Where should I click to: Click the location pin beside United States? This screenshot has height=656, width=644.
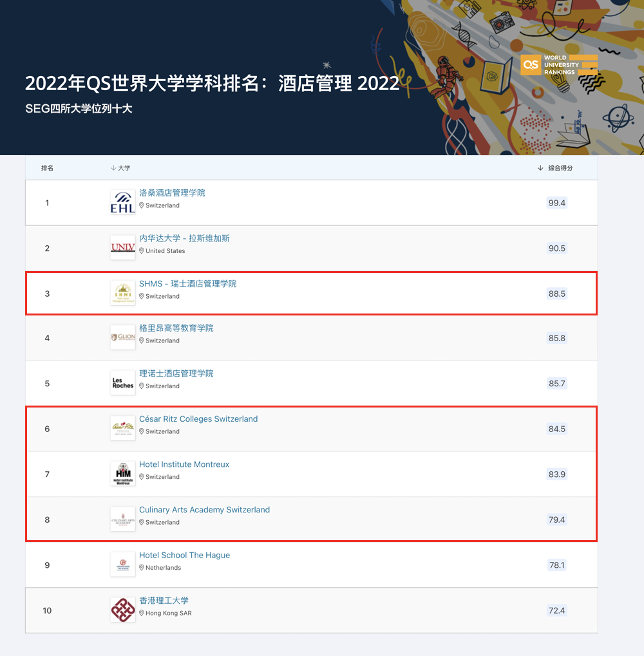[x=142, y=250]
